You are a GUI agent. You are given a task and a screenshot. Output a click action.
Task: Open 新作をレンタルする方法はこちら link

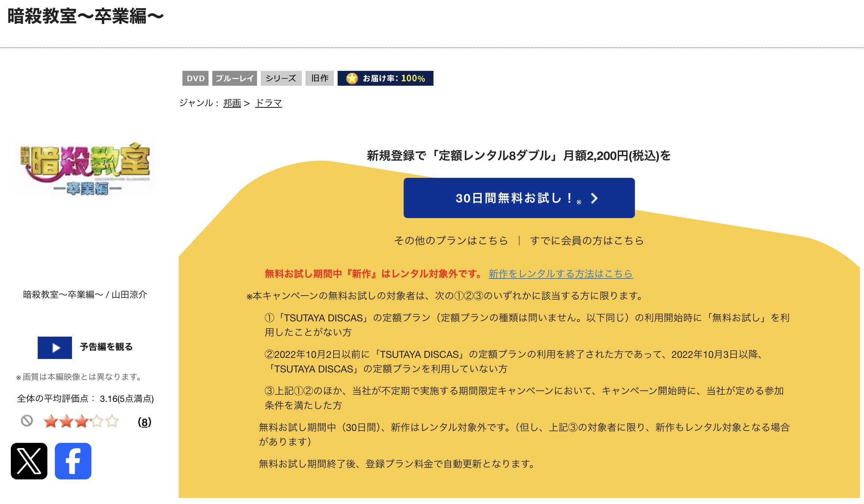pyautogui.click(x=561, y=274)
